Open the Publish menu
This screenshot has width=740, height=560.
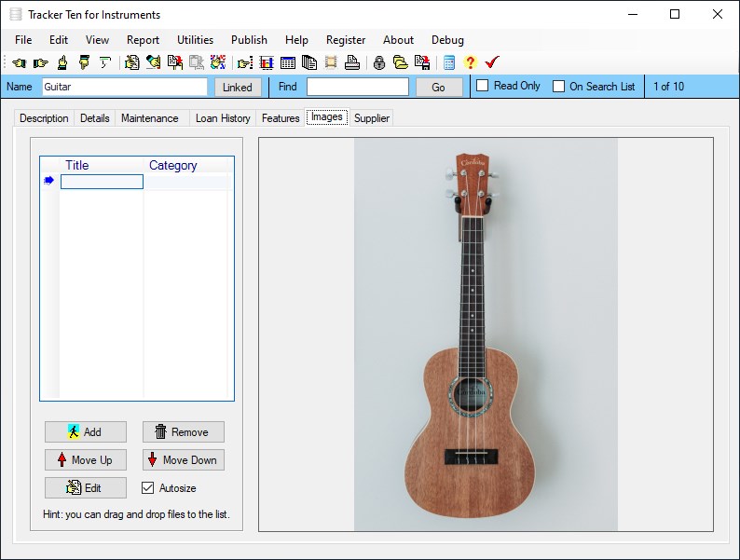click(249, 40)
